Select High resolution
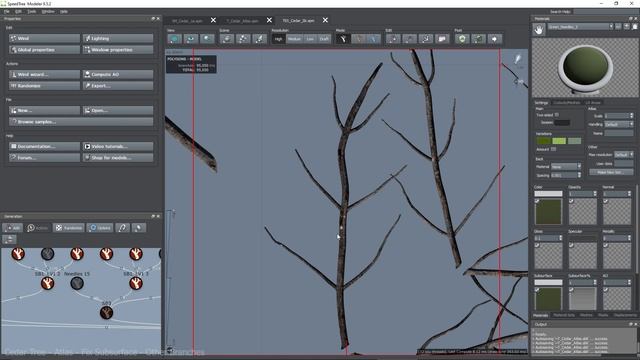The height and width of the screenshot is (360, 640). coord(278,39)
